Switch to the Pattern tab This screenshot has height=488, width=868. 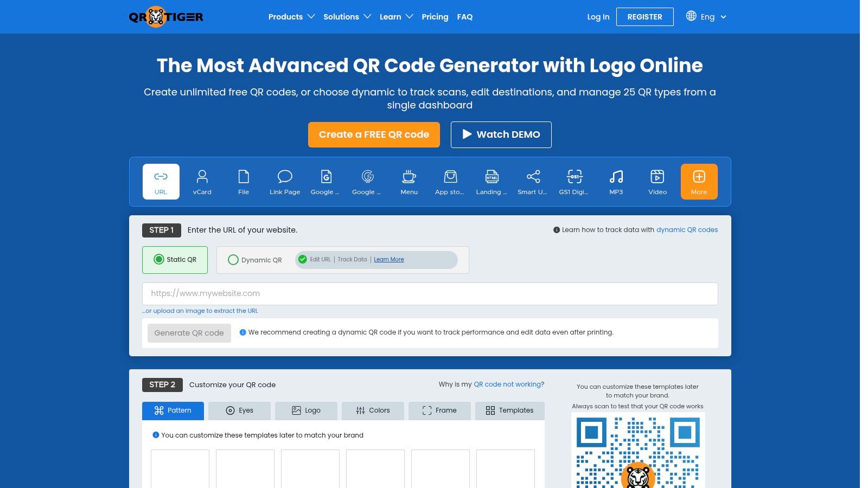[x=173, y=410]
